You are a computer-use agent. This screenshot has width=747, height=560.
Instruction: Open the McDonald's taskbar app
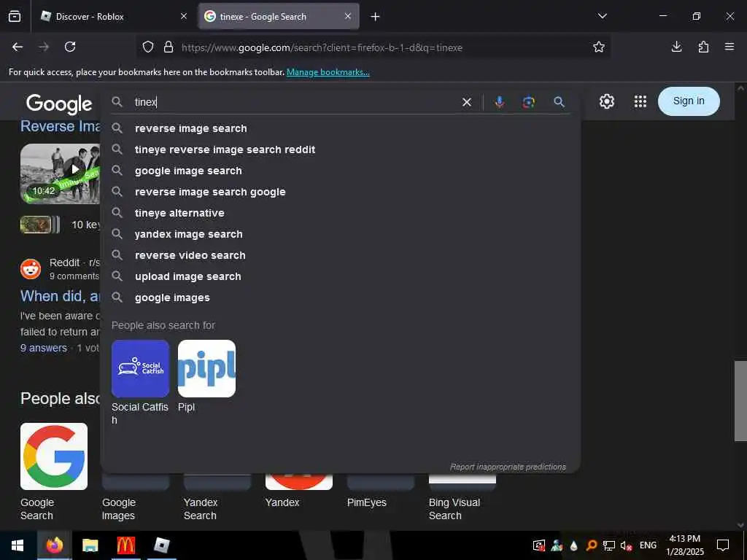pyautogui.click(x=125, y=545)
